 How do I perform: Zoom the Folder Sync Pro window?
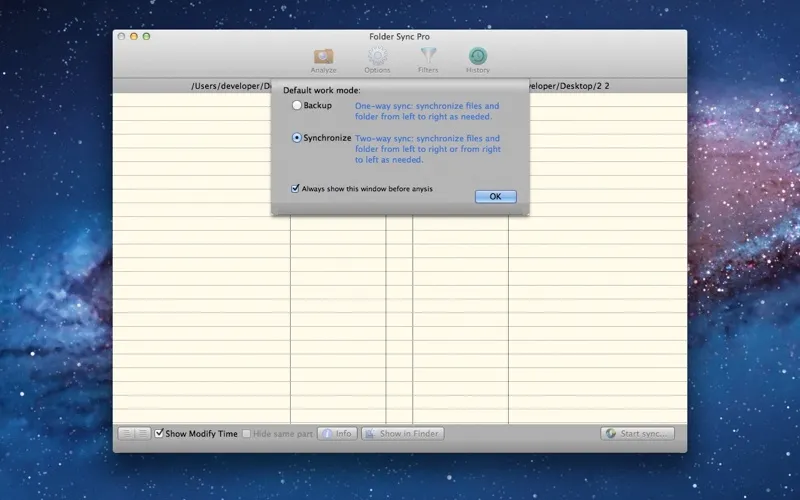coord(146,36)
